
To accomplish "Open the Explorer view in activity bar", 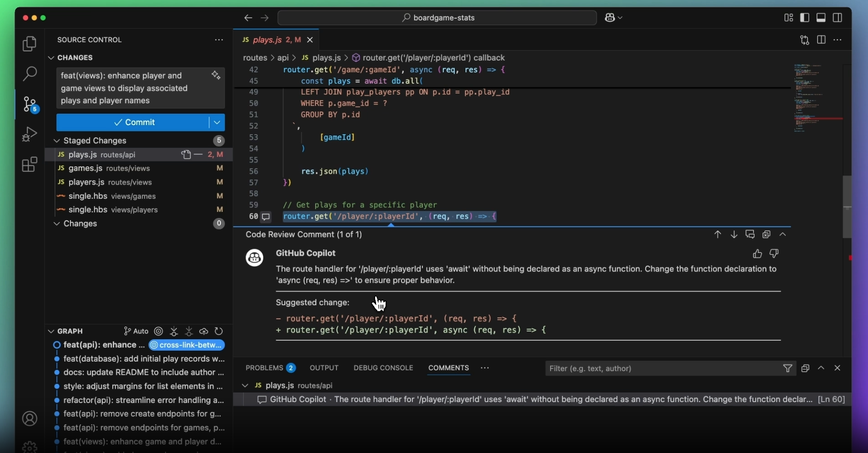I will (x=30, y=44).
